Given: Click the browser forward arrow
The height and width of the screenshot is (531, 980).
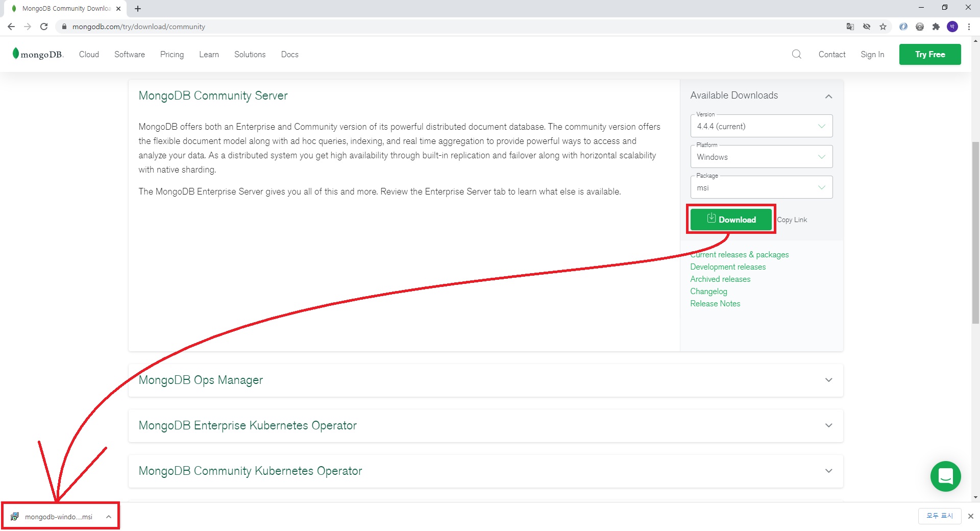Looking at the screenshot, I should [28, 27].
